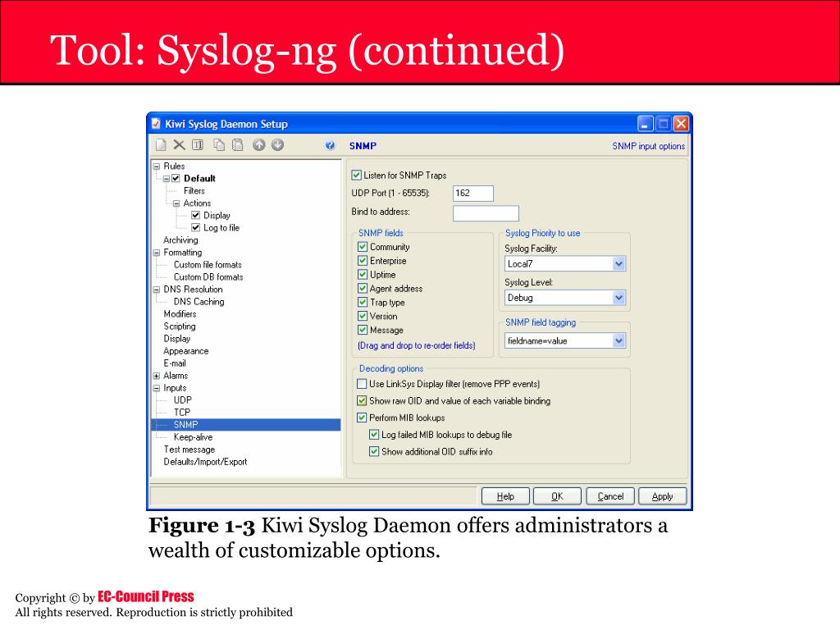Uncheck the Trap type field
This screenshot has height=630, width=840.
point(363,302)
